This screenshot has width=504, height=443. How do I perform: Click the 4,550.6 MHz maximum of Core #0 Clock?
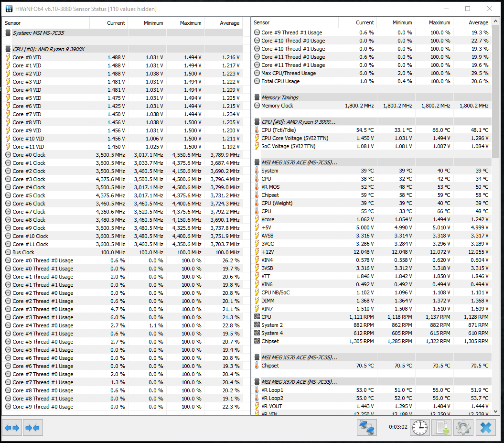[x=186, y=155]
